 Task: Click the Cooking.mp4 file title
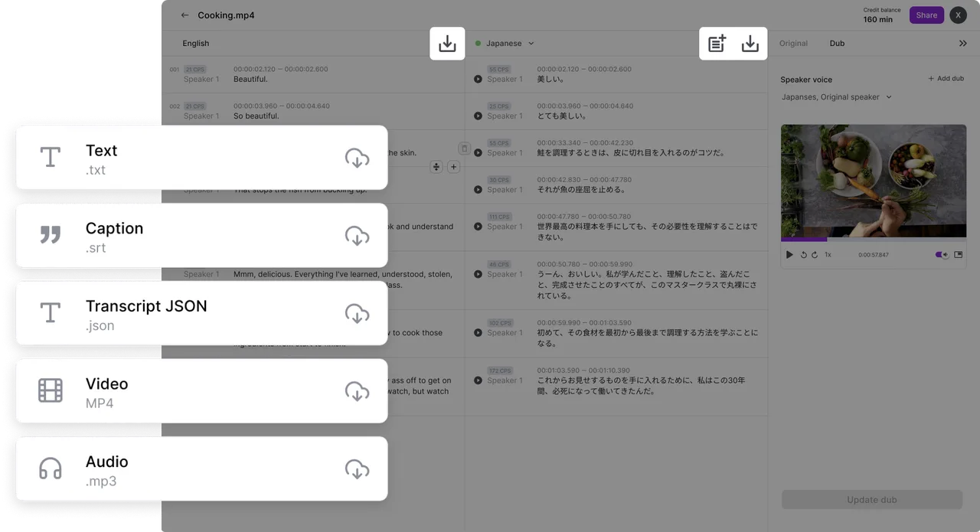[x=226, y=15]
